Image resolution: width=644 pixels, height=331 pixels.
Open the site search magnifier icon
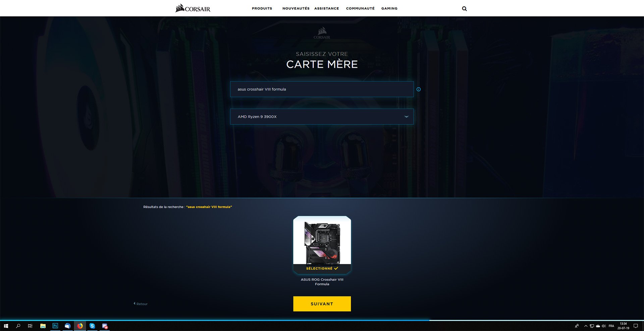coord(464,9)
